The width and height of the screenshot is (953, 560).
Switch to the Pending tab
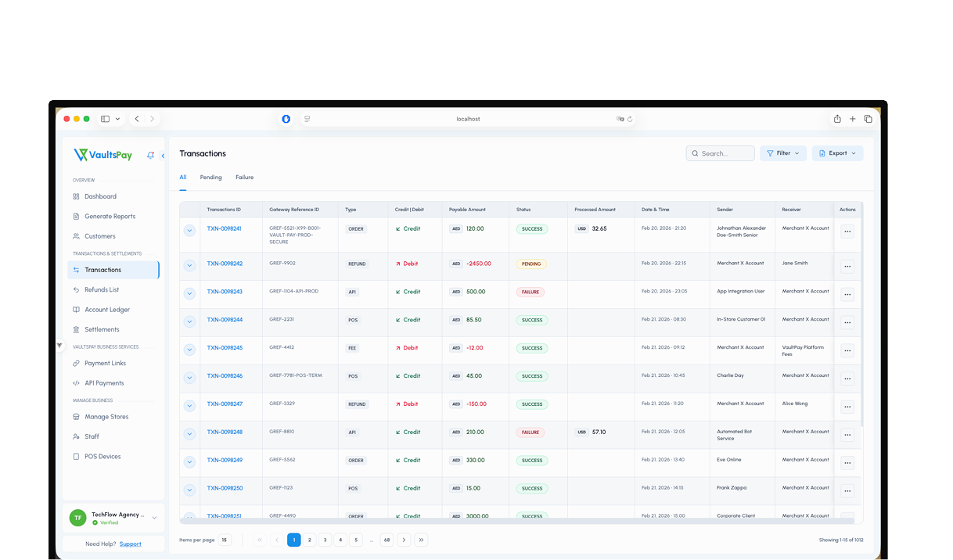pyautogui.click(x=210, y=177)
